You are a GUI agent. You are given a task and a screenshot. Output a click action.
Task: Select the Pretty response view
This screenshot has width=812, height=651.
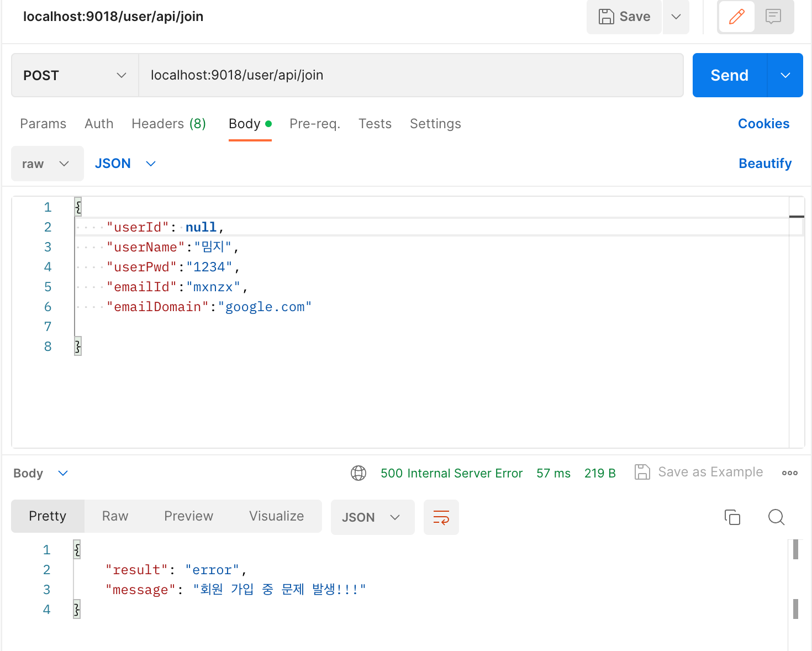[x=48, y=516]
